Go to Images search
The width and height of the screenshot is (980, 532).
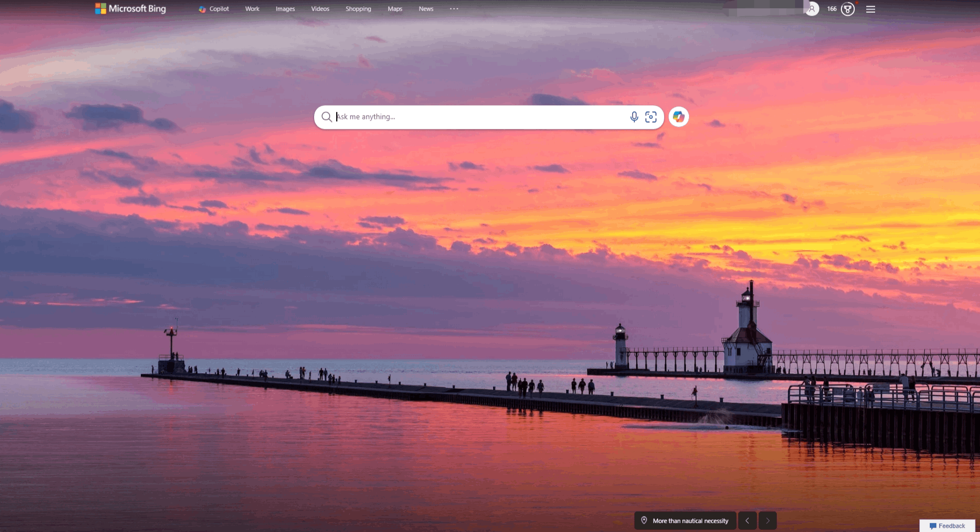285,9
